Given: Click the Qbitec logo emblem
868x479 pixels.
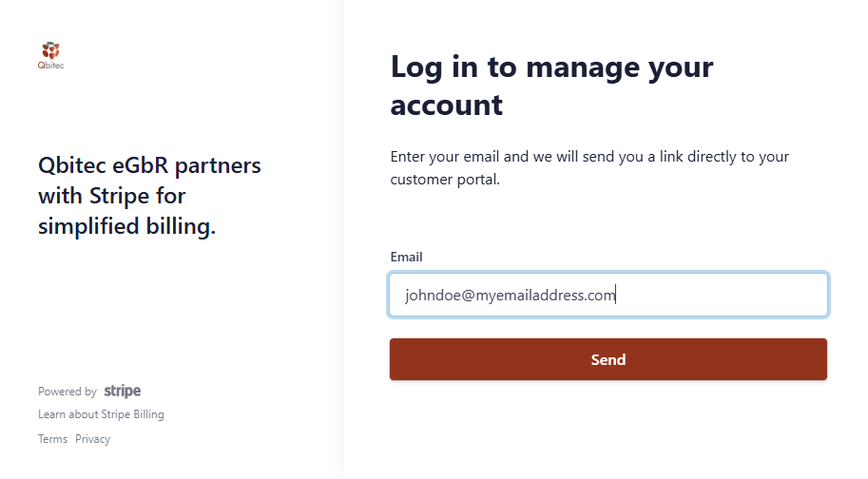Looking at the screenshot, I should tap(51, 49).
